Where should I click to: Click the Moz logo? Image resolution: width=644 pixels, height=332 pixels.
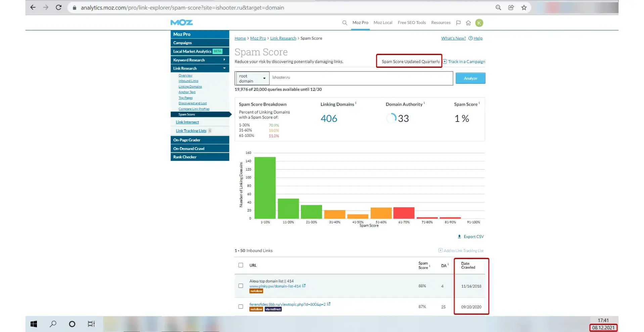click(182, 22)
